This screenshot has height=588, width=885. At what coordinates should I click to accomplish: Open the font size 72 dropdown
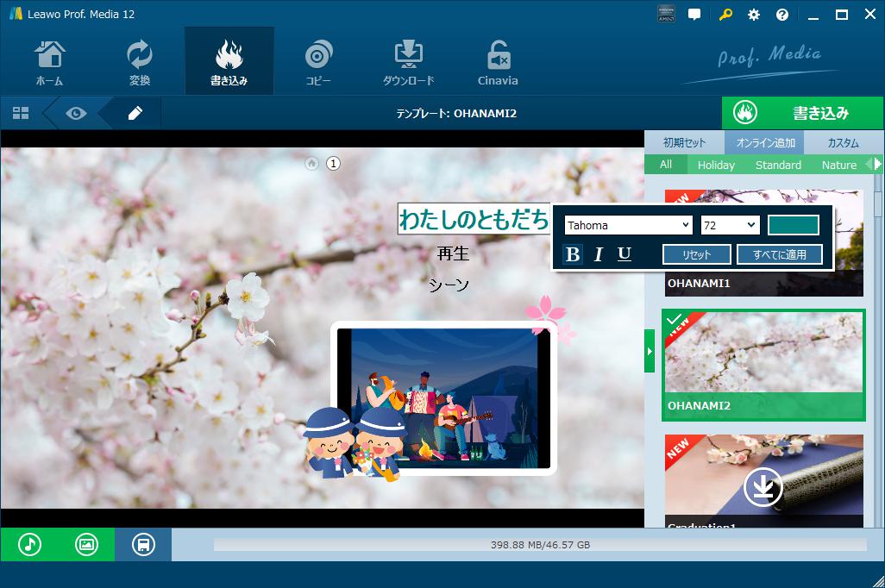[730, 225]
